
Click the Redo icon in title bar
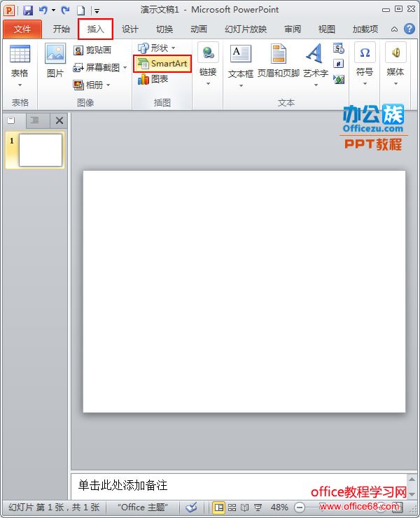click(x=65, y=10)
